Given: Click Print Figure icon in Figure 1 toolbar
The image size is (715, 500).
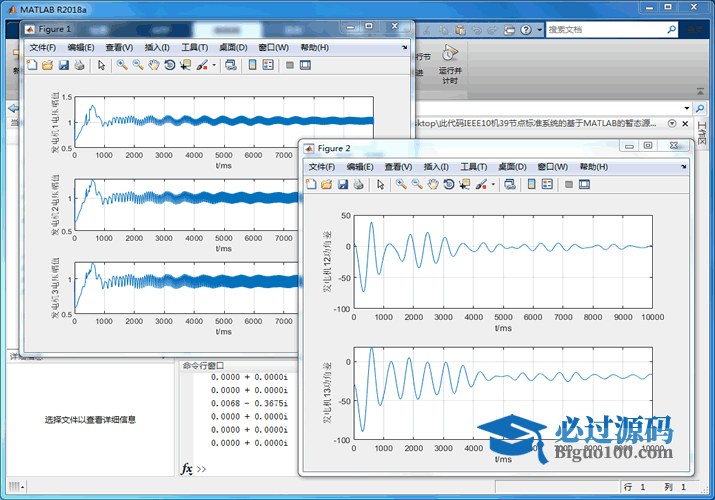Looking at the screenshot, I should (x=79, y=65).
